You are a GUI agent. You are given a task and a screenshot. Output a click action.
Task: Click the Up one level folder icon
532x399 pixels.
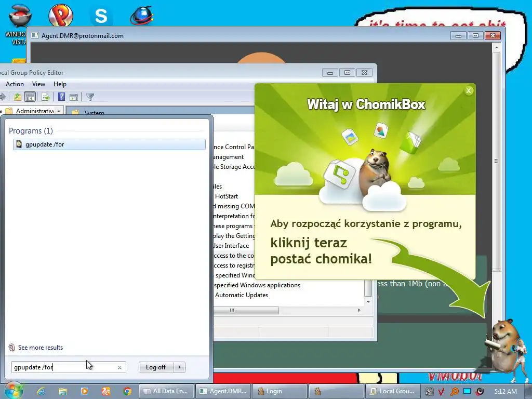tap(18, 97)
